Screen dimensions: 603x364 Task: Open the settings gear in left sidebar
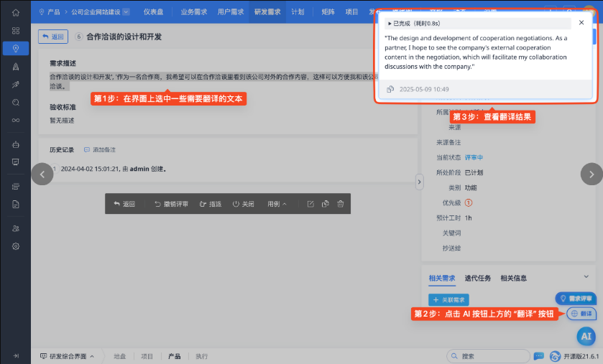pyautogui.click(x=15, y=246)
